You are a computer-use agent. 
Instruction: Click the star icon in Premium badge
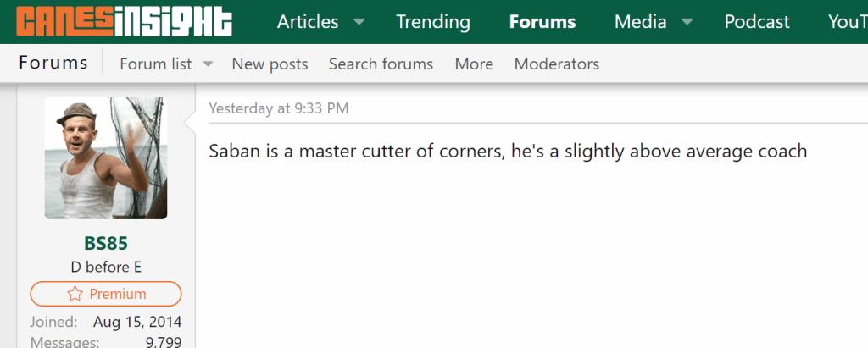point(75,295)
